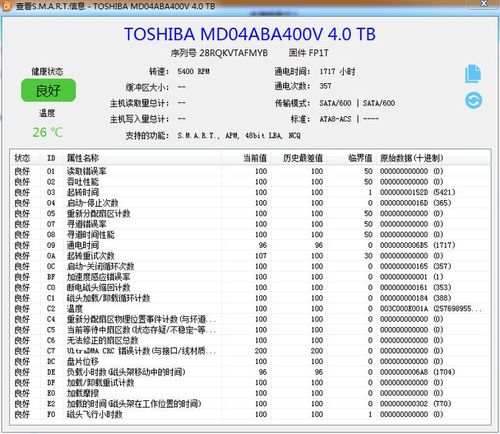Select the UltraDMA CRC 错误计数 row
Viewport: 500px width, 434px height.
(250, 351)
